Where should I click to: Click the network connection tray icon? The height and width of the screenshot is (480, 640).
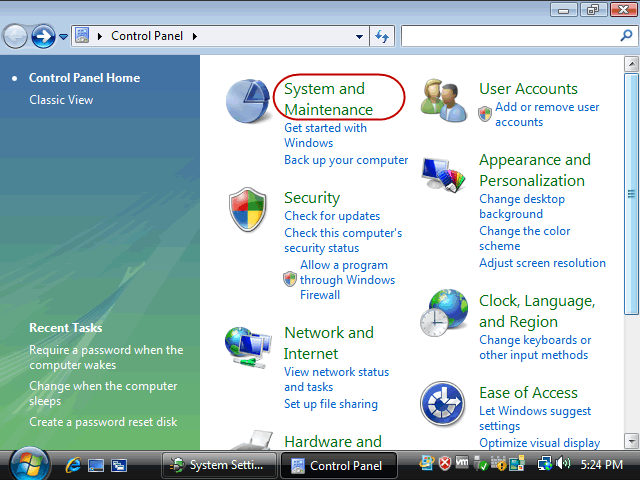coord(544,464)
